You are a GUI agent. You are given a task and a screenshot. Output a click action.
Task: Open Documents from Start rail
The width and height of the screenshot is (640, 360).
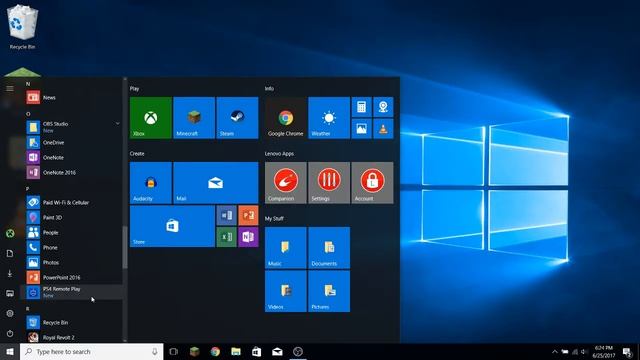pyautogui.click(x=10, y=253)
